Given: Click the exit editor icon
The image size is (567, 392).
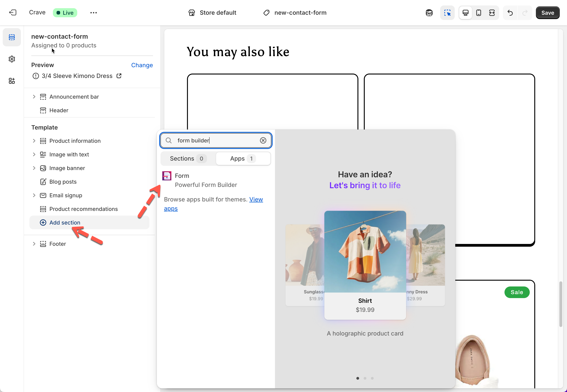Looking at the screenshot, I should [x=13, y=13].
